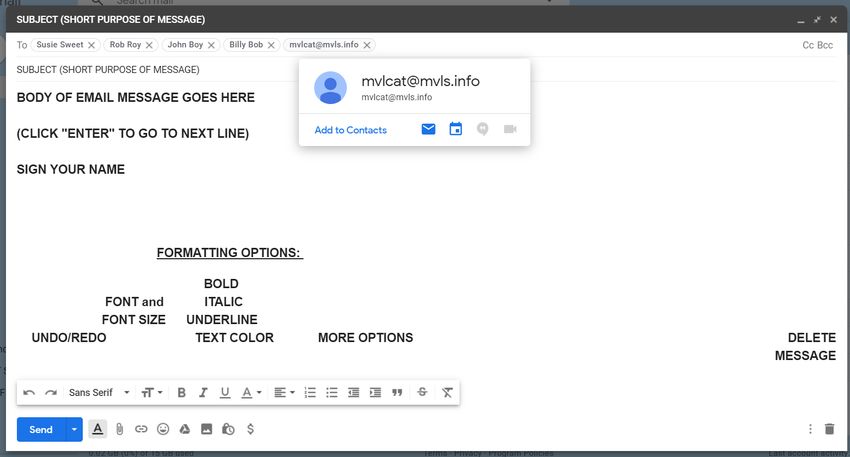Attach a file with the paperclip

coord(120,429)
